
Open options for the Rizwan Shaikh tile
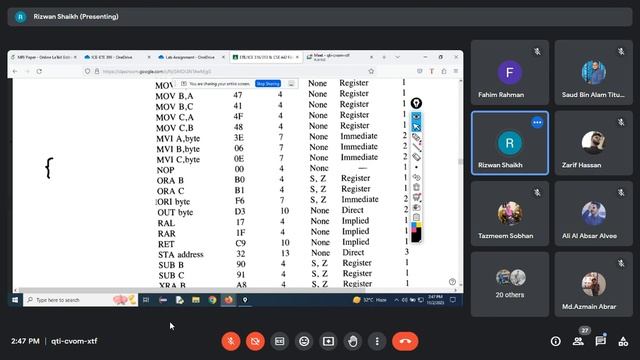[x=537, y=122]
